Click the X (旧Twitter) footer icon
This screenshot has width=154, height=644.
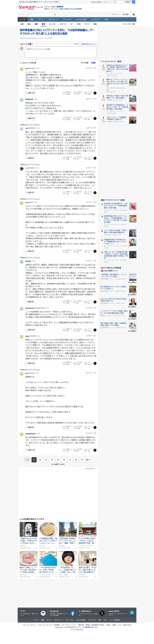(102, 613)
